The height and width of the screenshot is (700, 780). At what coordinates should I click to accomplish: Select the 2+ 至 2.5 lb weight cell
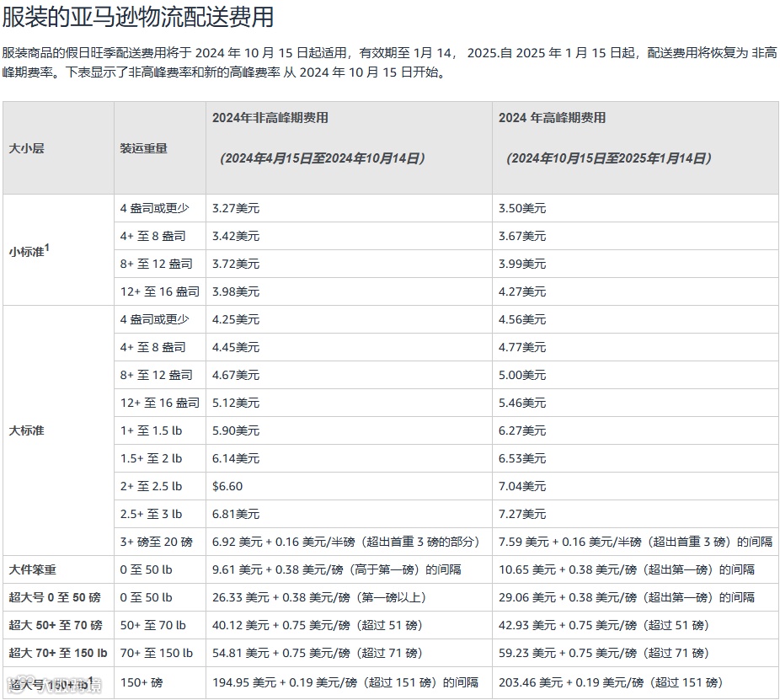[160, 487]
